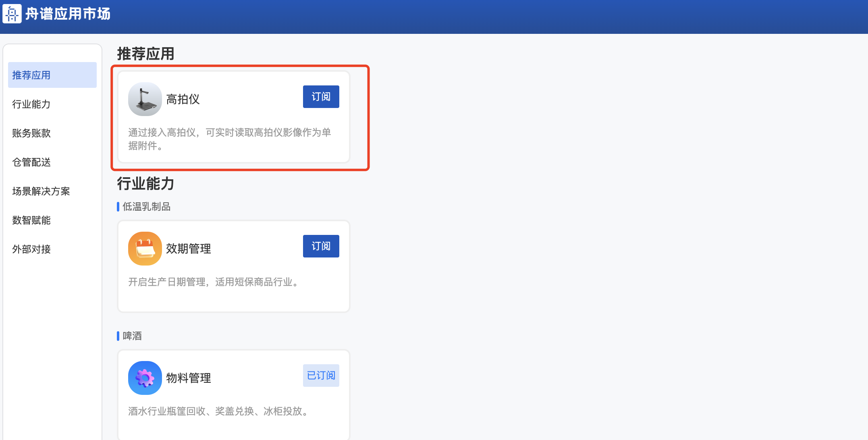Go to 外部对接 sidebar item
The height and width of the screenshot is (440, 868).
(31, 249)
